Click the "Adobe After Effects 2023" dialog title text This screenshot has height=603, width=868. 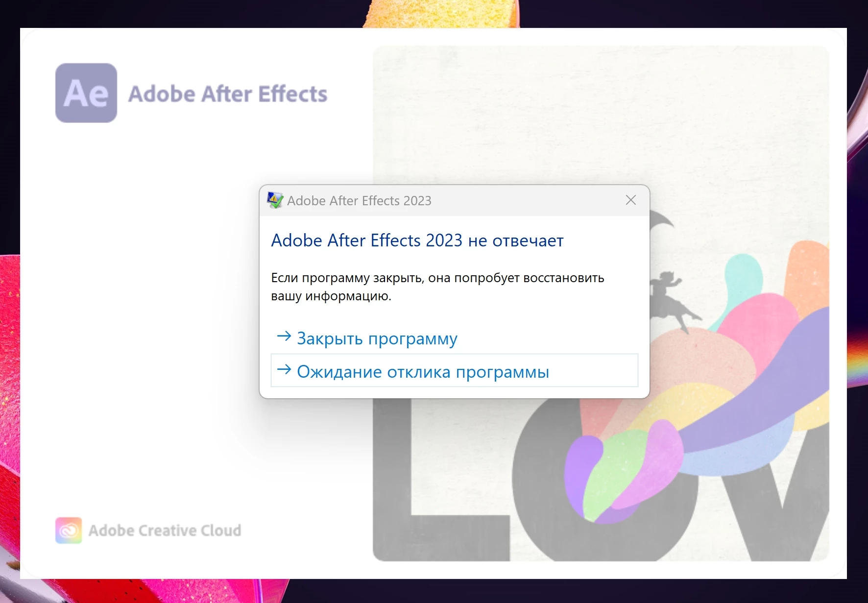359,201
